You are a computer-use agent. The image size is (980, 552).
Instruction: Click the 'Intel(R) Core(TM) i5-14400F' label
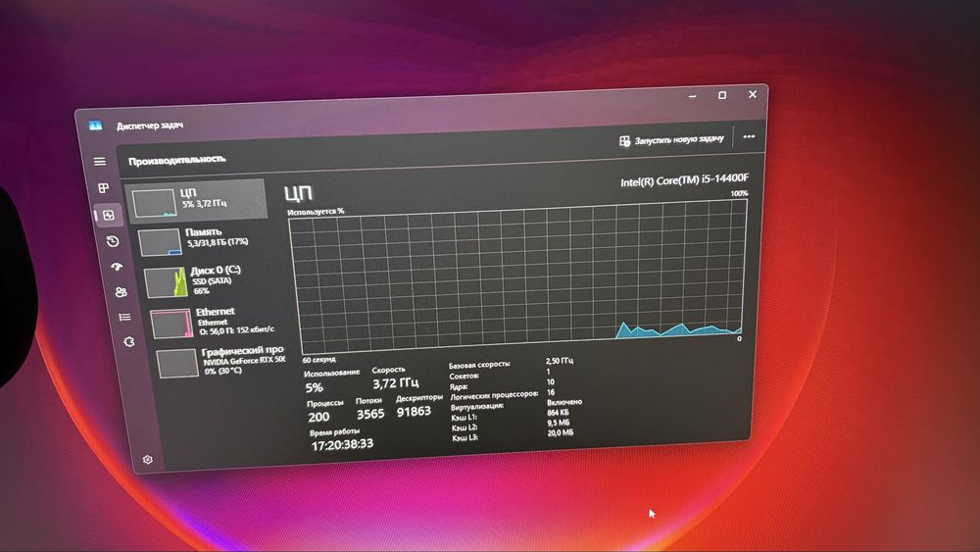[684, 180]
